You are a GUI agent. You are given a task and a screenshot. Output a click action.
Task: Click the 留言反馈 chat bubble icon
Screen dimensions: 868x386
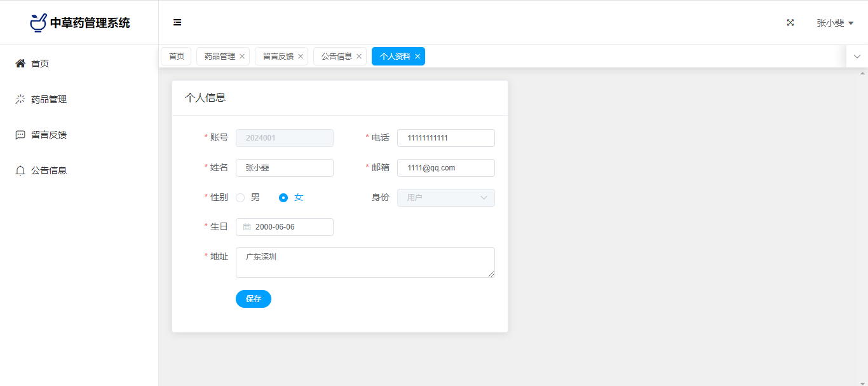(x=20, y=135)
